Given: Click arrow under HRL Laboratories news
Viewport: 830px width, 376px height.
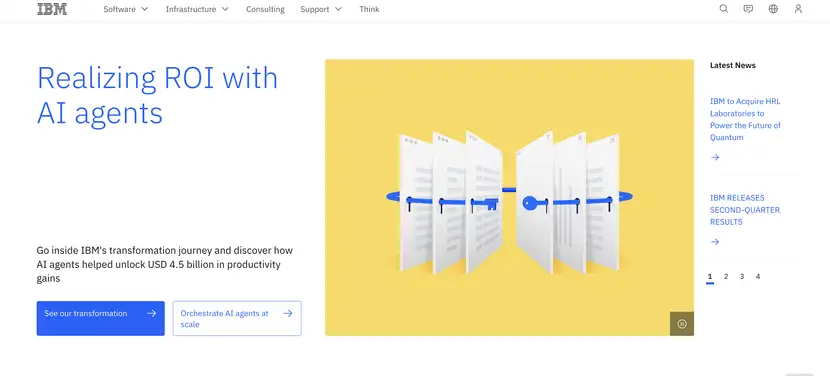Looking at the screenshot, I should (x=715, y=157).
